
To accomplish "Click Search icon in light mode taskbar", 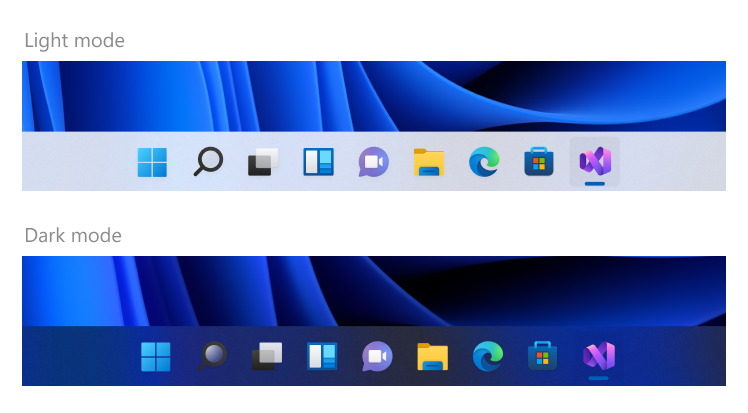I will point(208,161).
